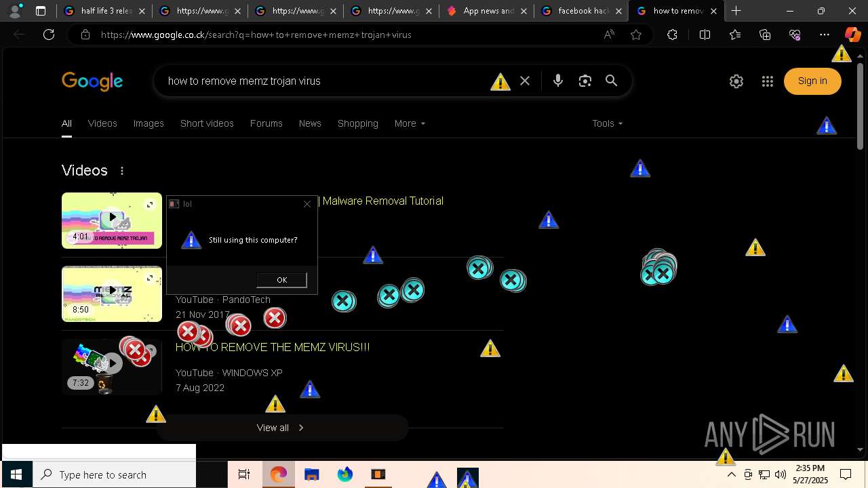Search by image camera icon
The width and height of the screenshot is (868, 488).
coord(585,81)
